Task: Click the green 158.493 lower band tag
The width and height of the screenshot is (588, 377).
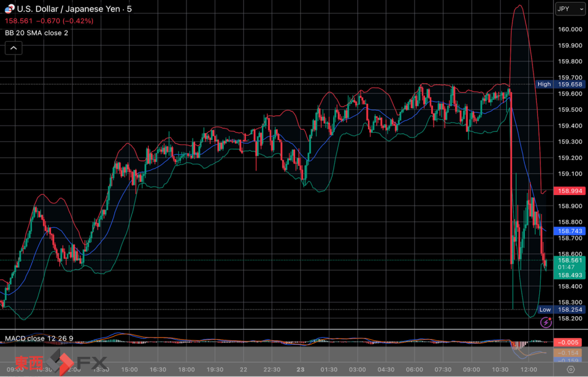Action: point(568,275)
